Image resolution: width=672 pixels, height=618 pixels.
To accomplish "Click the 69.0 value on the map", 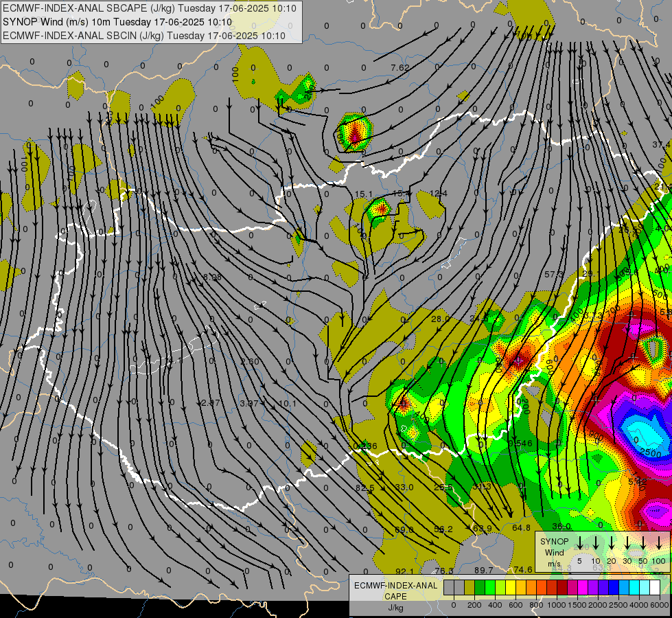I will 404,530.
